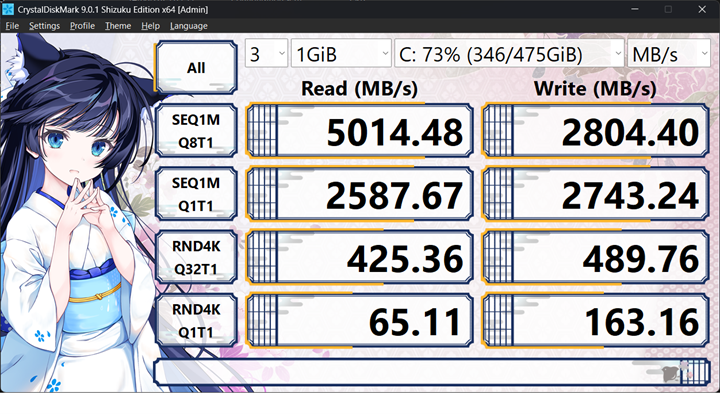720x414 pixels.
Task: Start the SEQ1M Q1T1 test
Action: point(196,195)
